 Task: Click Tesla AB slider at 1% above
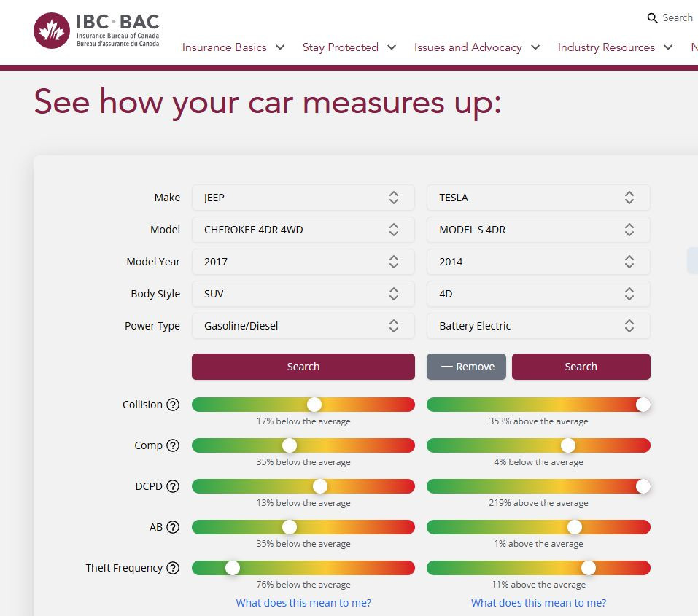point(574,527)
